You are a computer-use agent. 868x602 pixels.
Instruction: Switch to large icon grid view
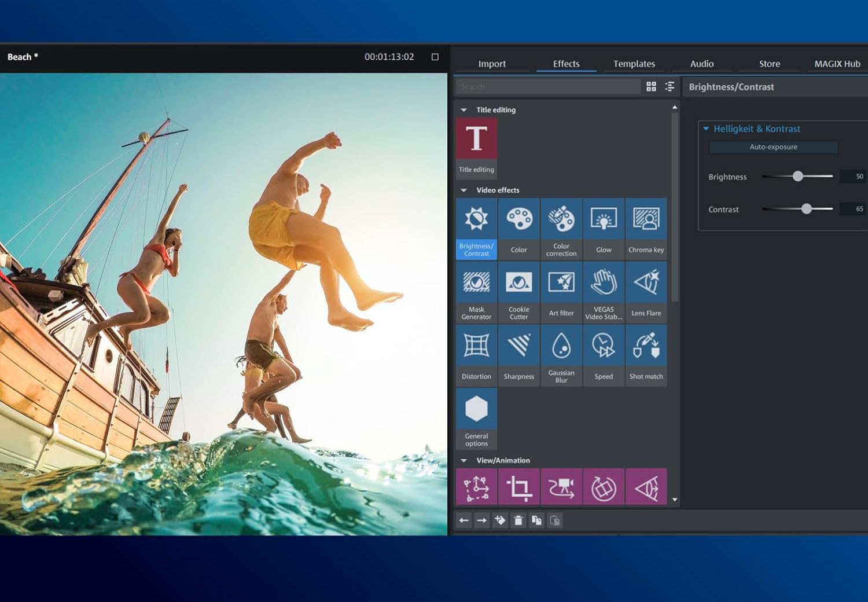click(x=651, y=87)
